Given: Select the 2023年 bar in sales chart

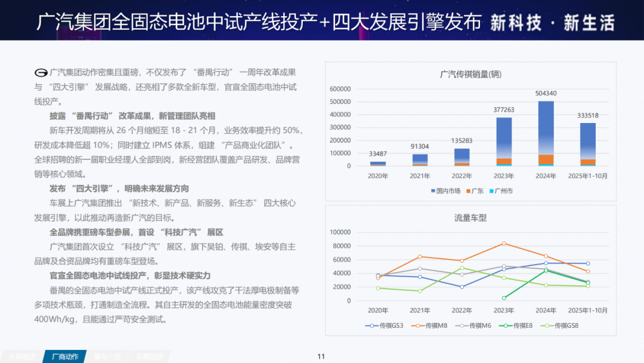Looking at the screenshot, I should coord(504,142).
